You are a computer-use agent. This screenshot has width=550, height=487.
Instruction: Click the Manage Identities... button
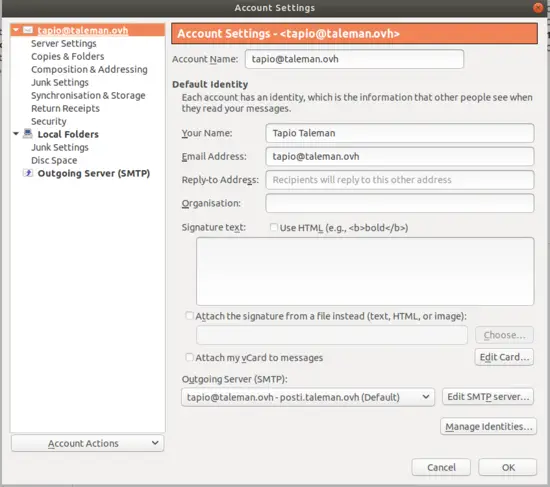[x=489, y=427]
